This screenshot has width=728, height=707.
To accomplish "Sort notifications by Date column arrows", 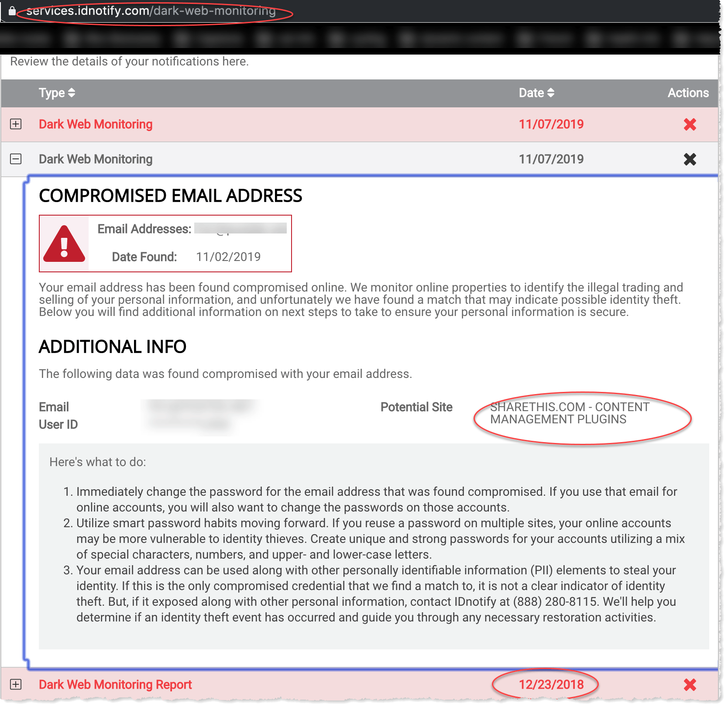I will (x=551, y=93).
